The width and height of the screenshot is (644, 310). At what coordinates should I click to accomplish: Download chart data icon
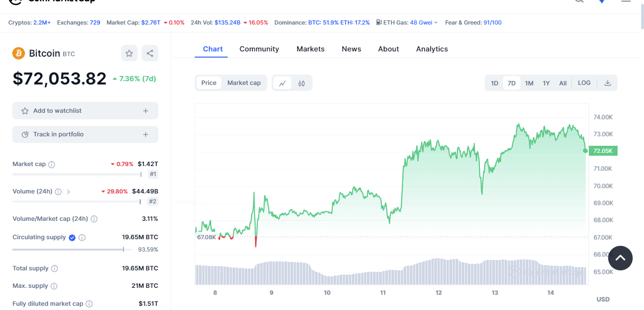point(608,83)
